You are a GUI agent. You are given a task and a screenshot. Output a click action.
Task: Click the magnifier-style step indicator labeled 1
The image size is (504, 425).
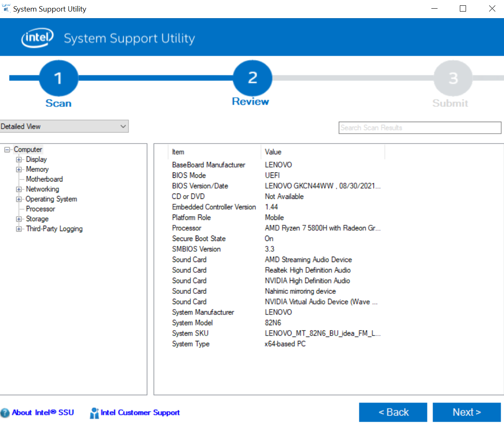click(58, 78)
